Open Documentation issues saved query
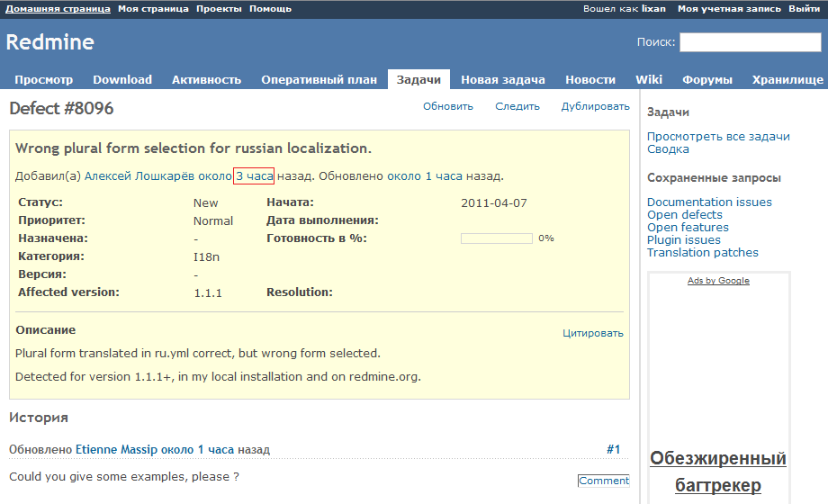828x504 pixels. (709, 202)
